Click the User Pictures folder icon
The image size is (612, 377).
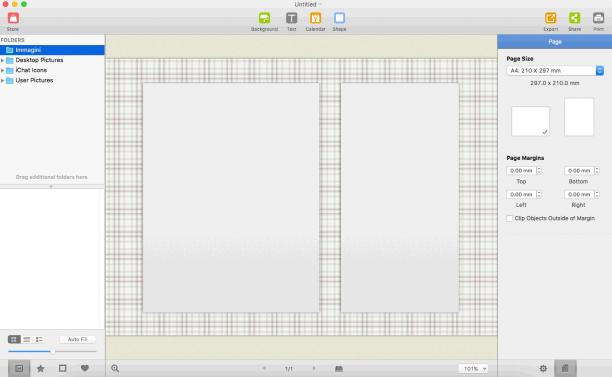(x=10, y=80)
